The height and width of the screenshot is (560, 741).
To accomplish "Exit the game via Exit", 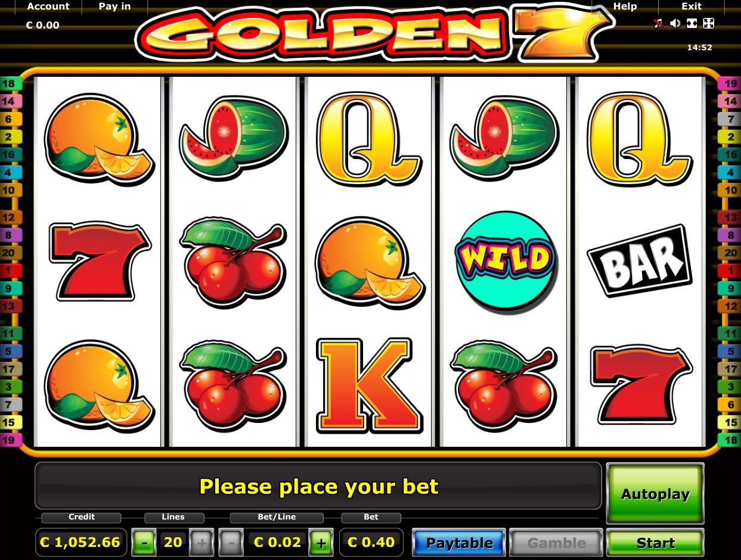I will (692, 7).
